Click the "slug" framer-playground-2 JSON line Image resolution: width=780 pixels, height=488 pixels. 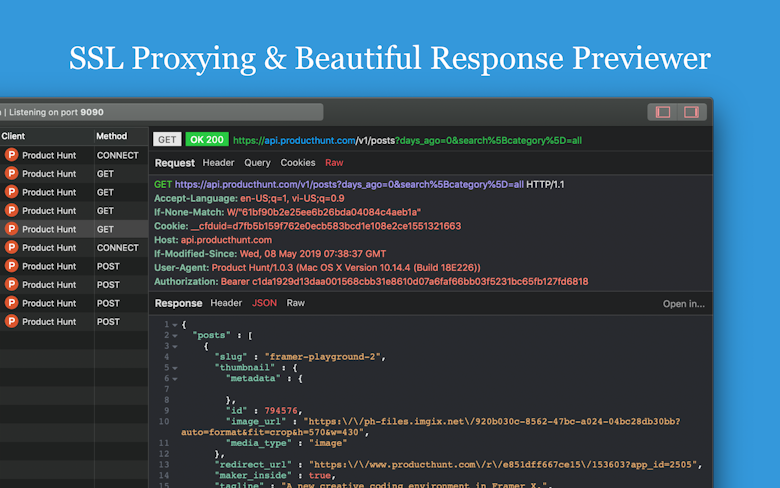tap(300, 357)
